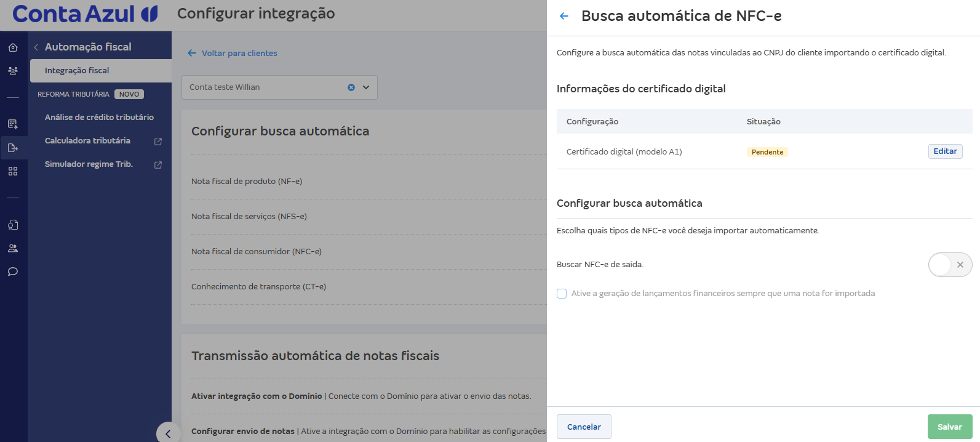980x442 pixels.
Task: Click Ativar integração com o Domínio
Action: [x=257, y=396]
